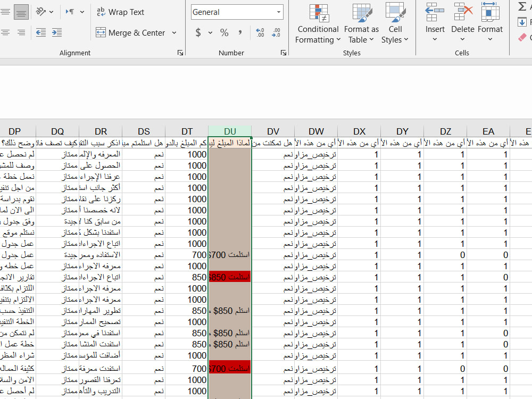This screenshot has height=399, width=532.
Task: Select column DU header
Action: point(230,131)
